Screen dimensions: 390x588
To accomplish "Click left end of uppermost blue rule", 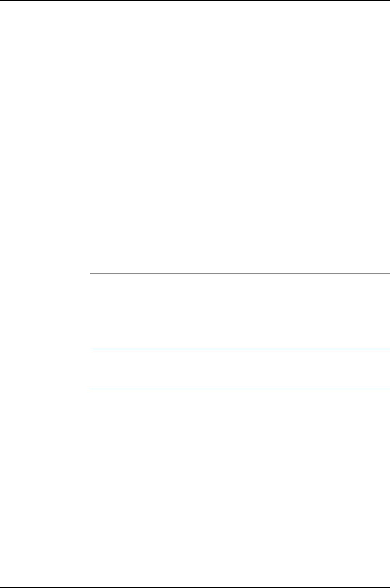I will pyautogui.click(x=91, y=273).
